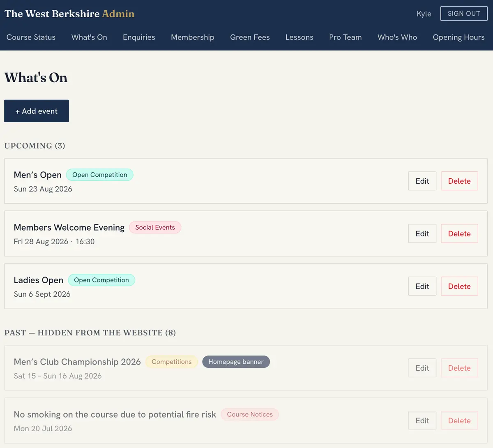Edit the Men's Club Championship 2026 event
Image resolution: width=493 pixels, height=448 pixels.
coord(422,368)
